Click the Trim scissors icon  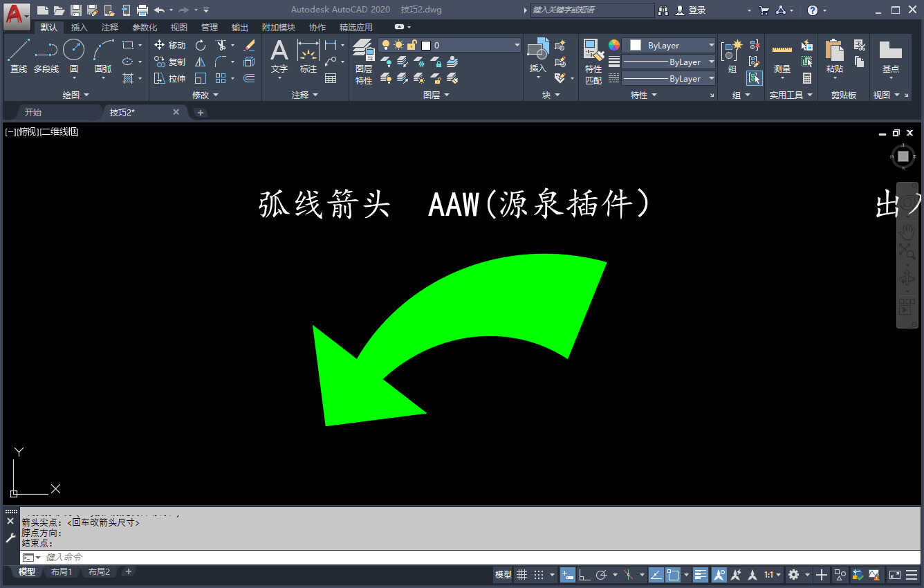click(221, 45)
